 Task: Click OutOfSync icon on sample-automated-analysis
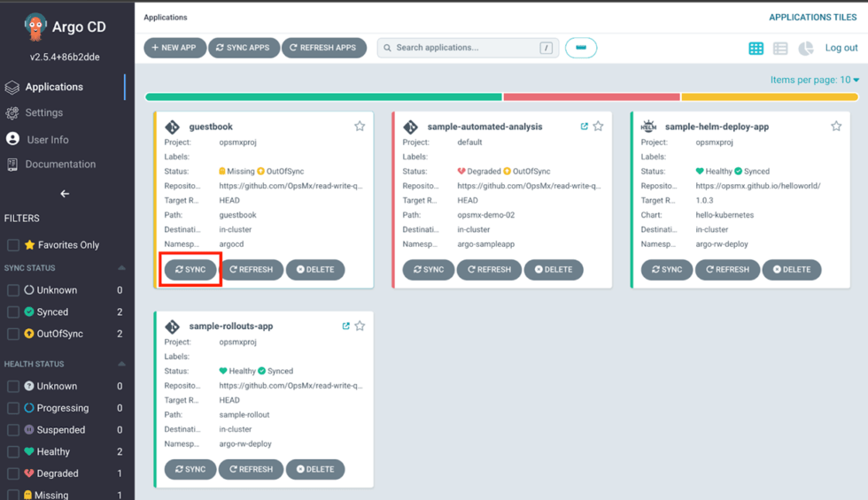click(x=507, y=171)
